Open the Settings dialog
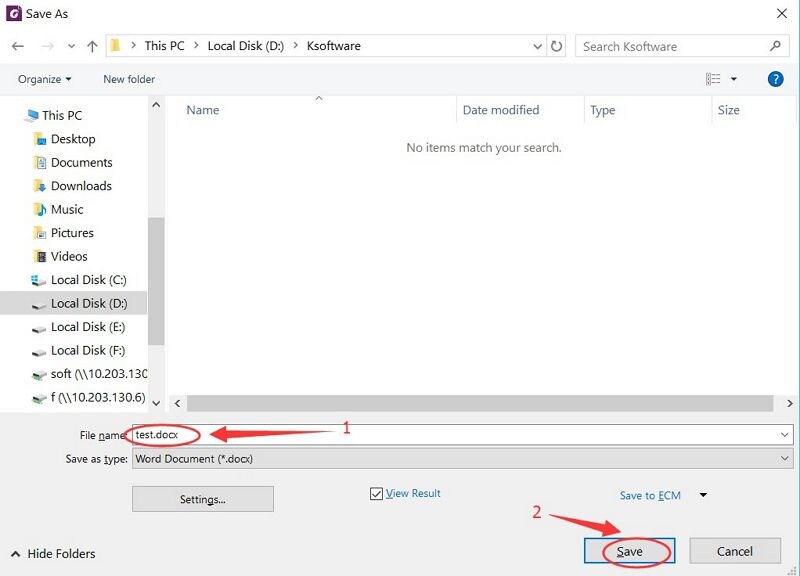Viewport: 800px width, 576px height. coord(202,498)
